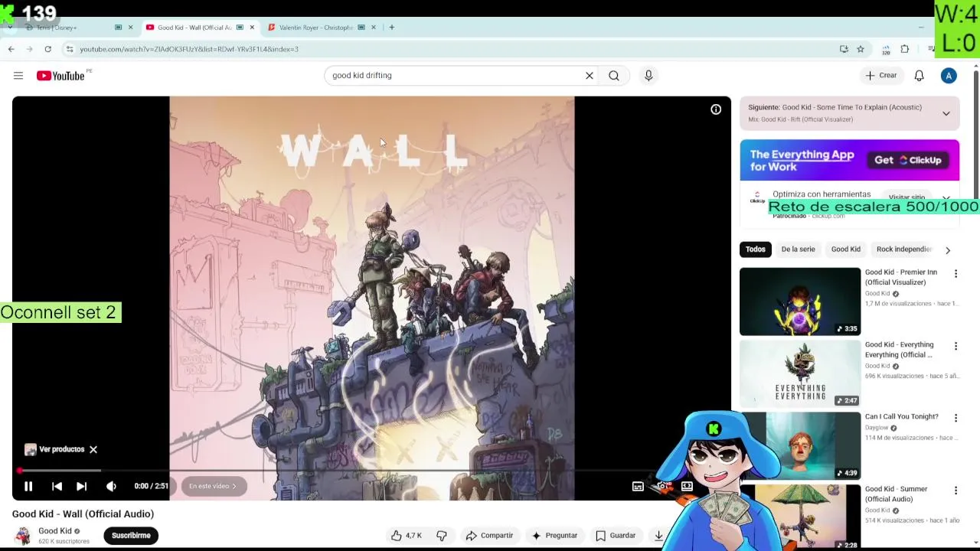This screenshot has height=551, width=980.
Task: Click Get ClickUp ad button
Action: click(x=908, y=160)
